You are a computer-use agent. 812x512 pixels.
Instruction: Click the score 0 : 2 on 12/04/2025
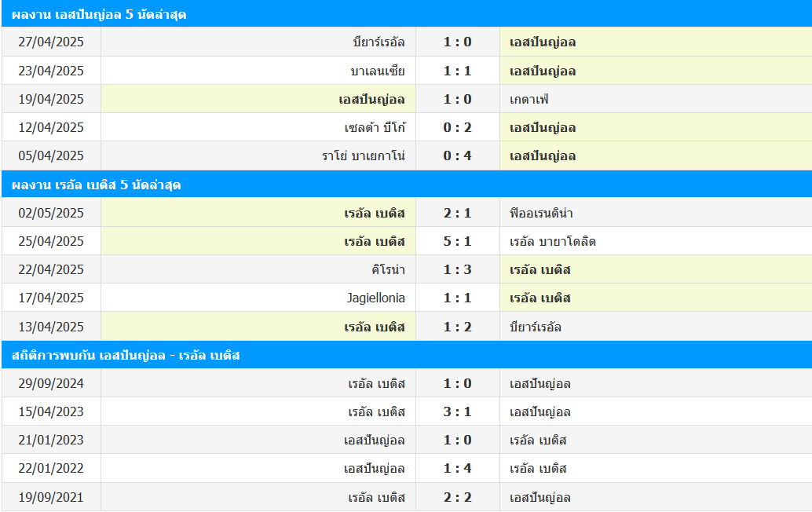(457, 127)
